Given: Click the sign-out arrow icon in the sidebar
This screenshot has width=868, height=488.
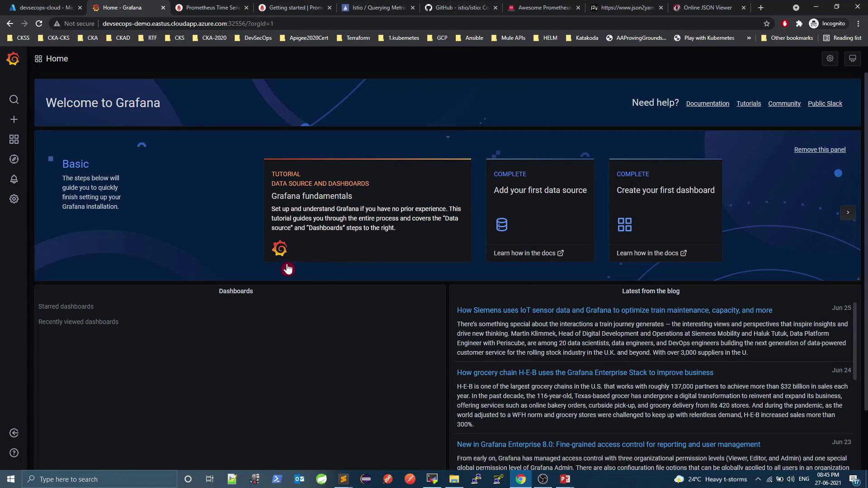Looking at the screenshot, I should tap(14, 433).
